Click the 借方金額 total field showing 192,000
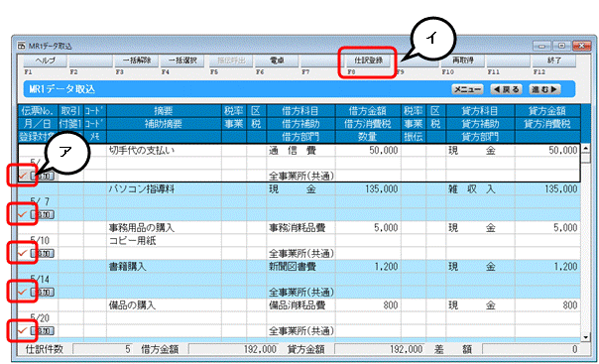This screenshot has width=599, height=364. (234, 349)
